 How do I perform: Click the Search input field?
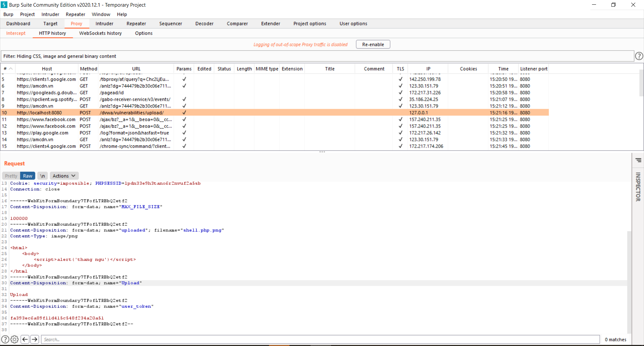[321, 339]
